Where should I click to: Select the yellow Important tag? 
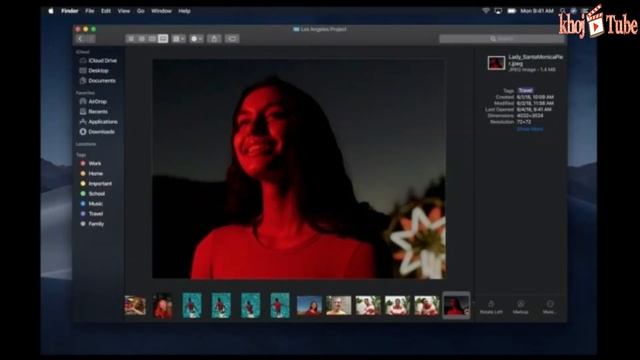tap(96, 184)
